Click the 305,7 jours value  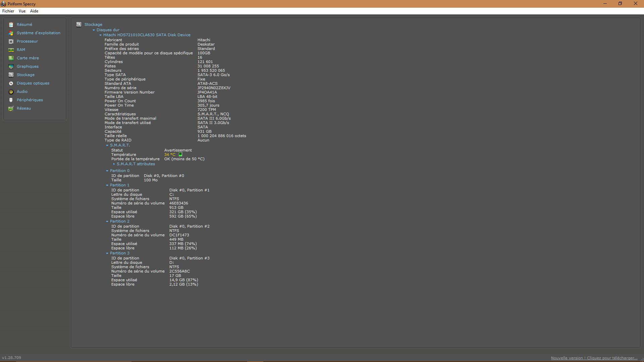208,105
